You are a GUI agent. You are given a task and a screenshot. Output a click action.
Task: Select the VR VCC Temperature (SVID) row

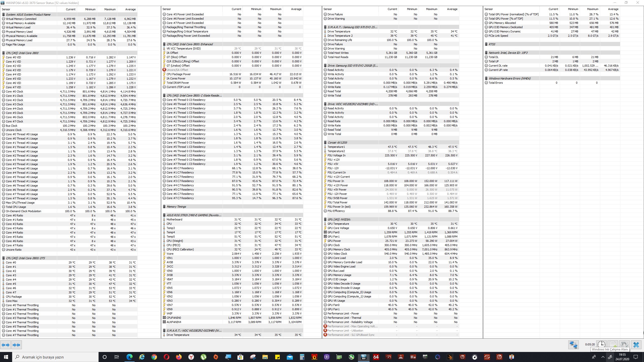click(x=233, y=49)
